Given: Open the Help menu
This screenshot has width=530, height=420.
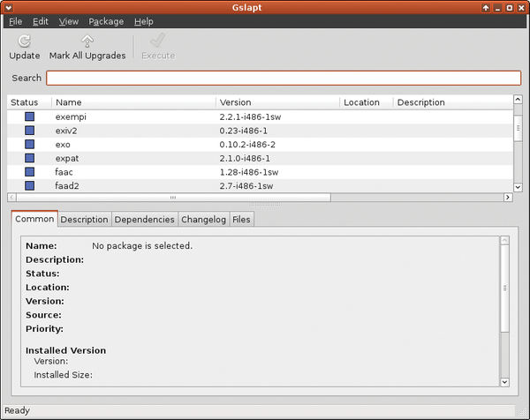Looking at the screenshot, I should point(144,21).
